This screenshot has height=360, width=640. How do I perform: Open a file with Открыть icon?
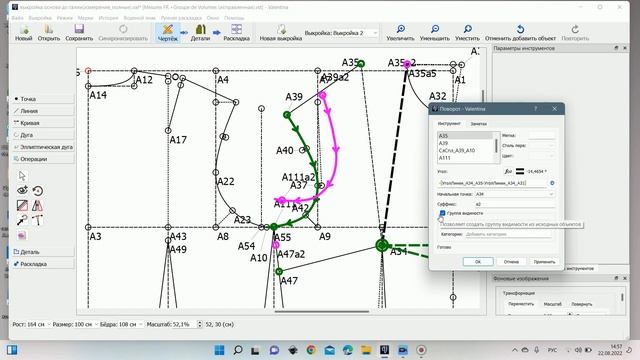49,32
